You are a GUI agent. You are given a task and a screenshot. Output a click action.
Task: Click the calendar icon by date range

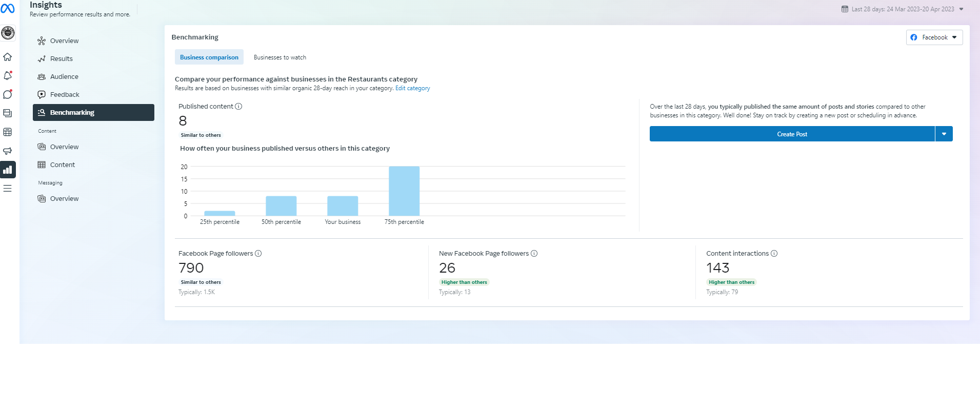(845, 9)
